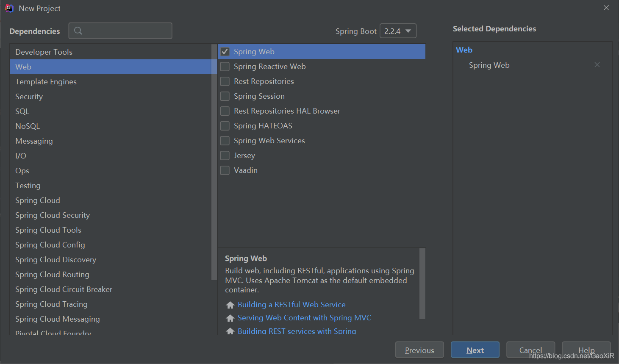This screenshot has width=619, height=364.
Task: Tick the Spring Session checkbox
Action: pyautogui.click(x=225, y=96)
